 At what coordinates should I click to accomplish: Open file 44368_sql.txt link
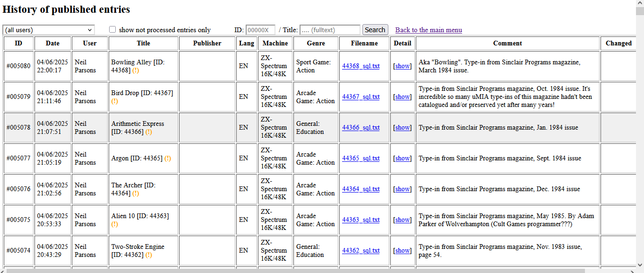click(361, 66)
